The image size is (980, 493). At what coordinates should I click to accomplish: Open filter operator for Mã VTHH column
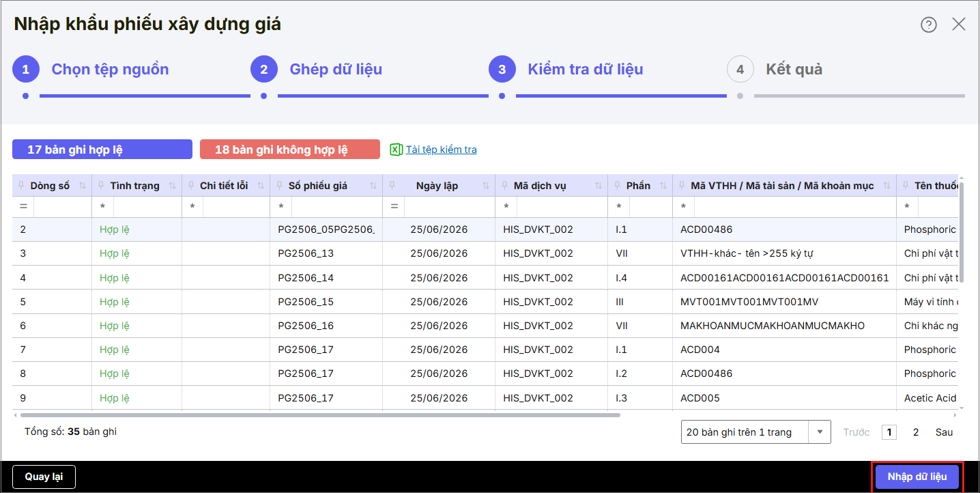(684, 206)
